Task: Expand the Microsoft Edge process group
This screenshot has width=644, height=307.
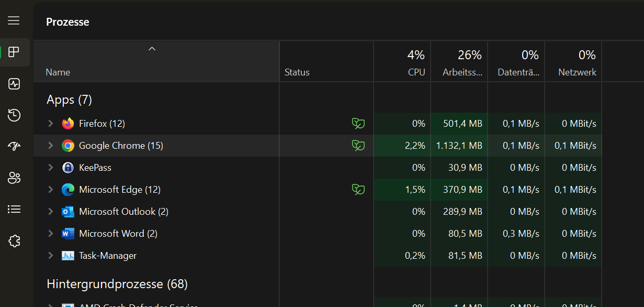Action: click(51, 190)
